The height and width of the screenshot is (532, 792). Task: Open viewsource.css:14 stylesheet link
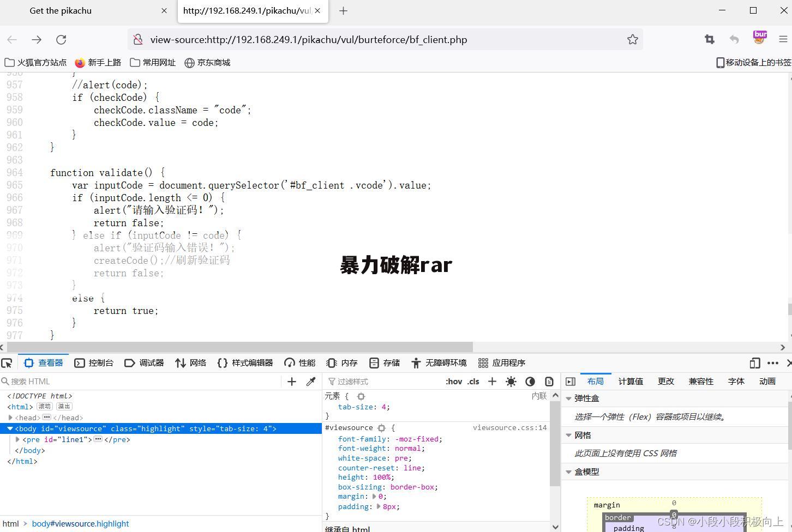click(x=509, y=428)
